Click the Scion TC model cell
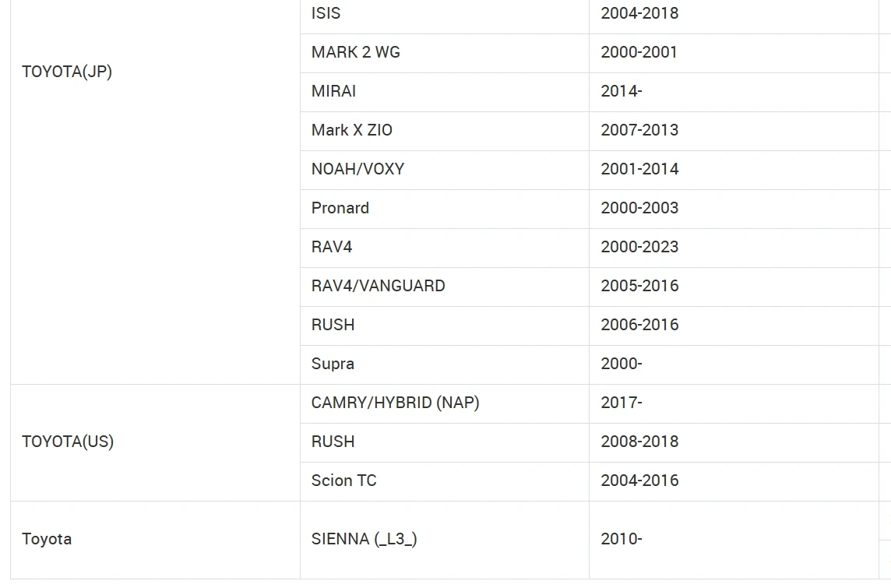The width and height of the screenshot is (891, 588). point(445,482)
